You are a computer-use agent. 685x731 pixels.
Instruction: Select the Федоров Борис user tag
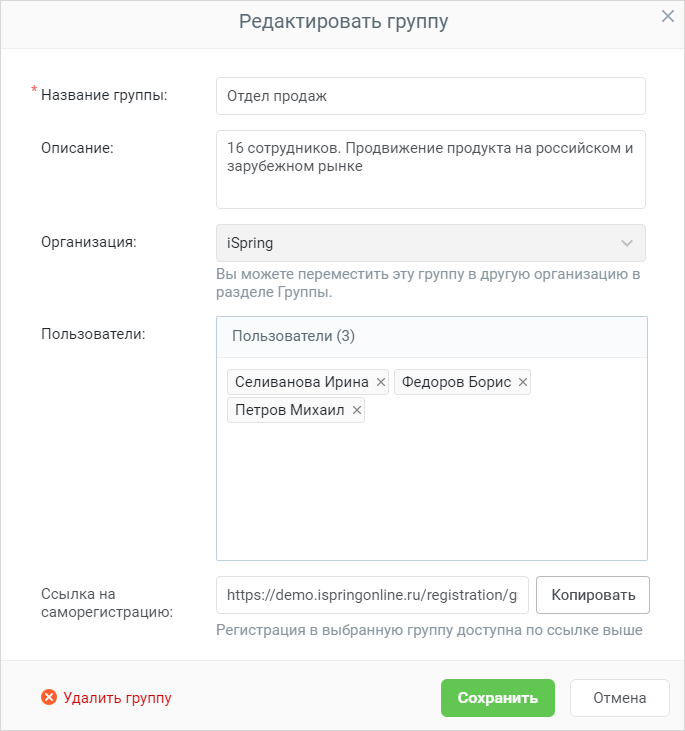coord(457,382)
